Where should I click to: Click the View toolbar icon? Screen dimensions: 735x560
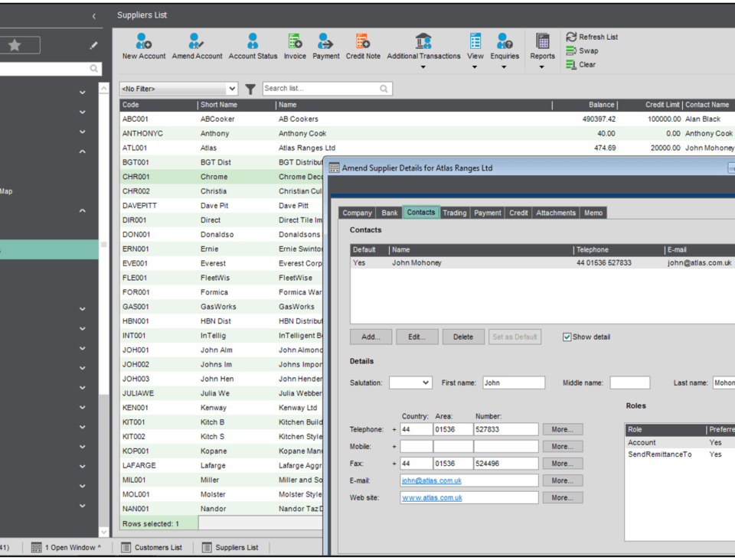[x=475, y=41]
